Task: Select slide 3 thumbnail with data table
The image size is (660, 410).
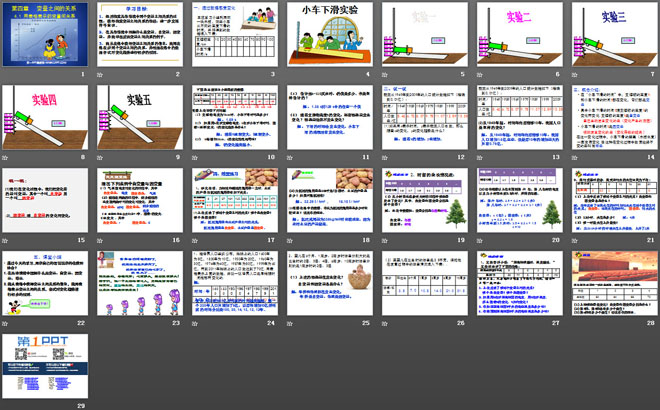Action: tap(235, 34)
